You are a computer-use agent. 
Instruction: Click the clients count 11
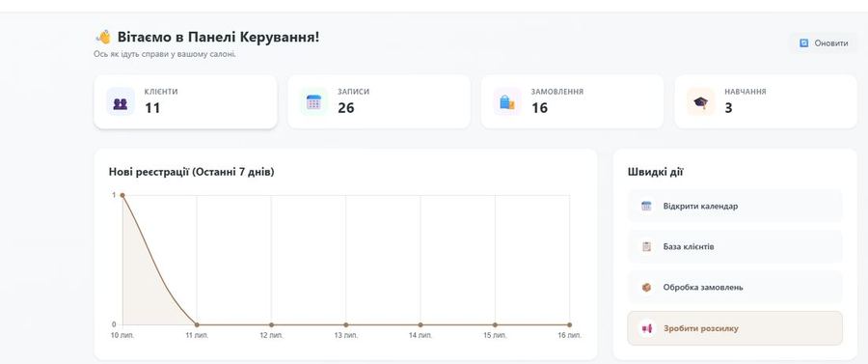pyautogui.click(x=152, y=108)
